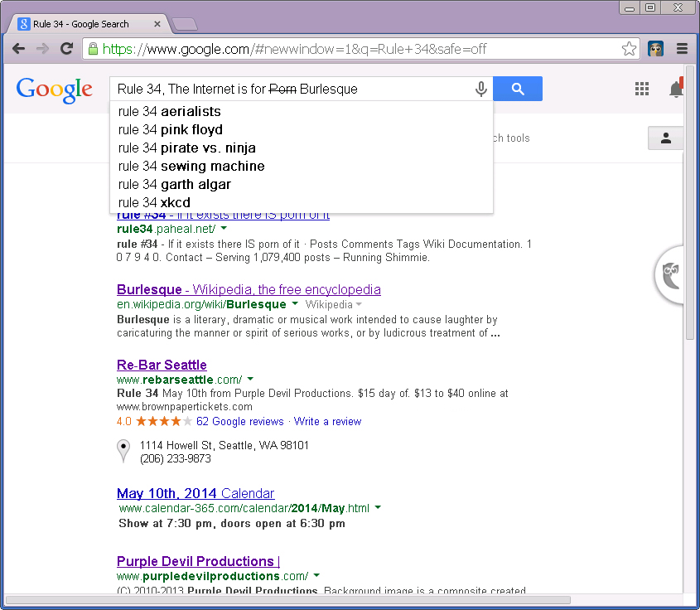The height and width of the screenshot is (610, 700).
Task: Open the Search tools option
Action: [x=512, y=138]
